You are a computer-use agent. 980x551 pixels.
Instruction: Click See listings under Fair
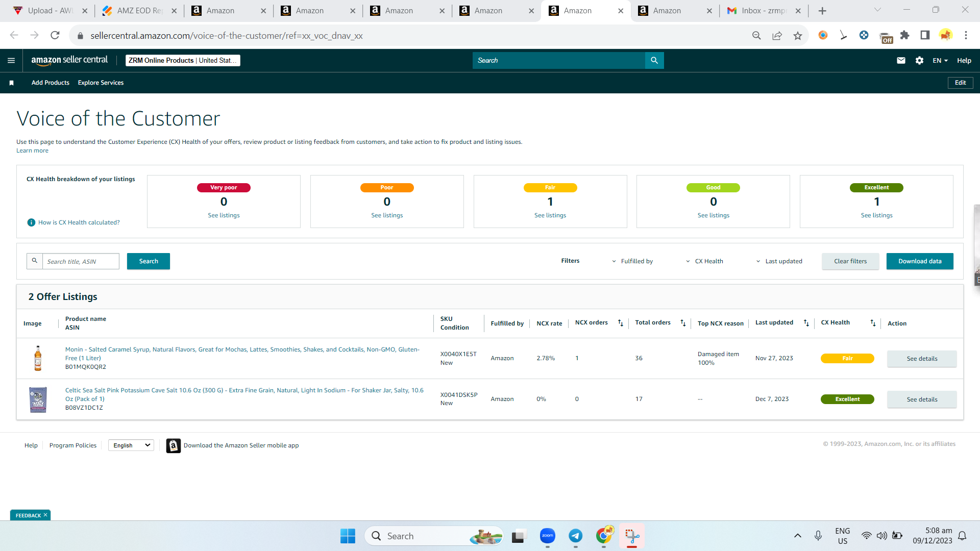(x=550, y=215)
